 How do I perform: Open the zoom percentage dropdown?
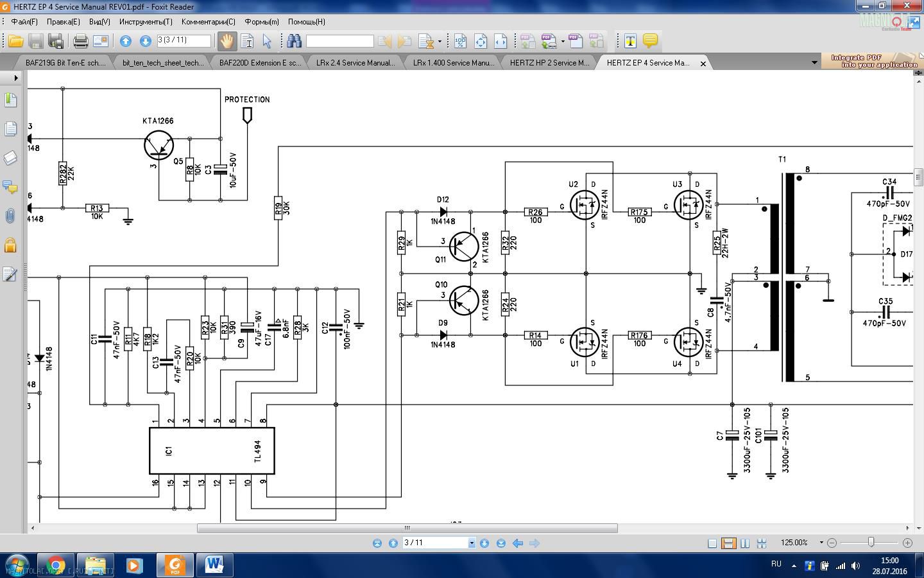[x=821, y=543]
